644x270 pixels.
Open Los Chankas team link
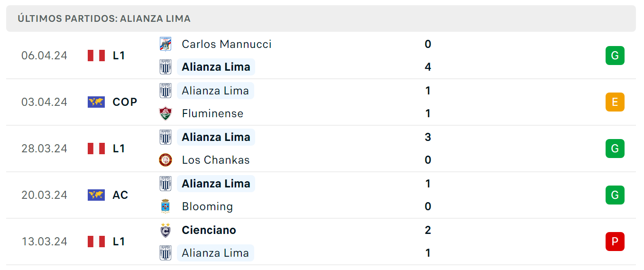tap(216, 160)
